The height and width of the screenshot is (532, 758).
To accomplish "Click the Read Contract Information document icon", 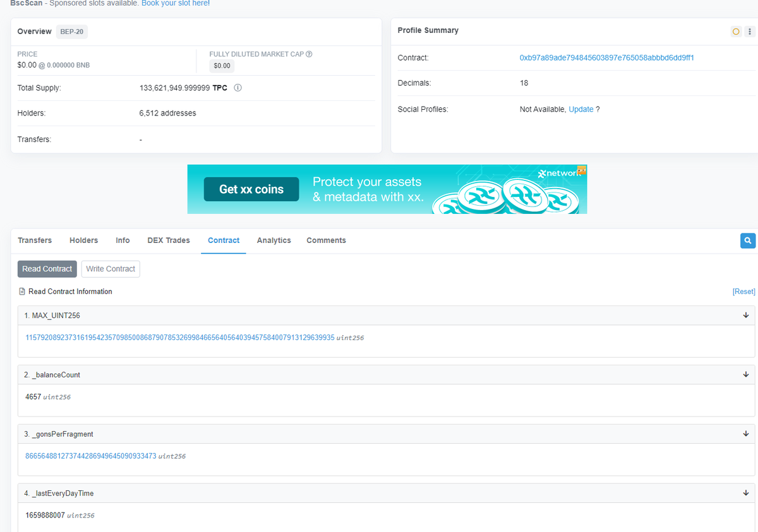I will coord(21,291).
